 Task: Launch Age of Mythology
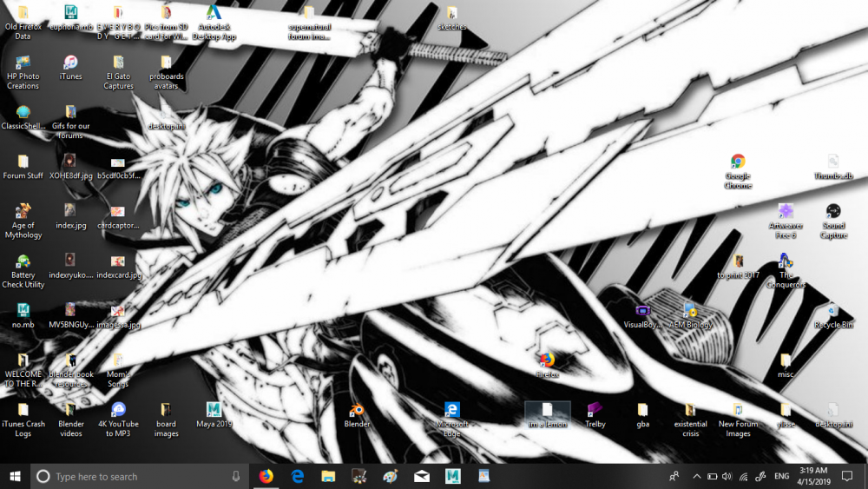point(23,221)
